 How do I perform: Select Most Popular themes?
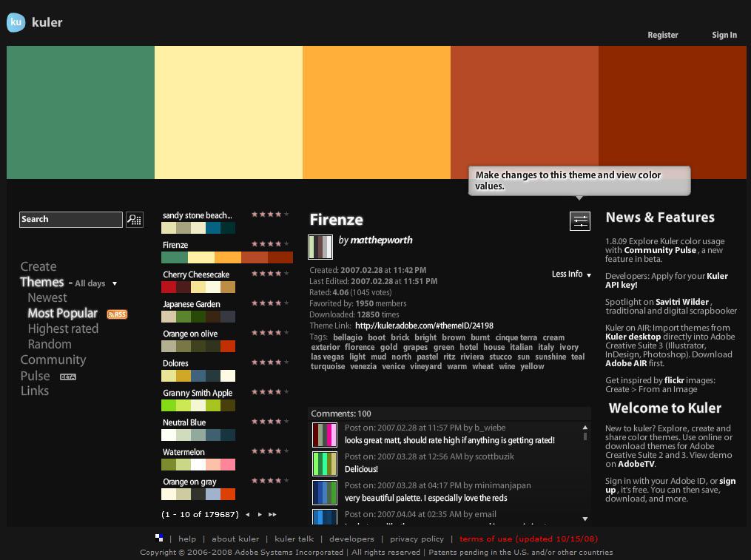click(63, 314)
